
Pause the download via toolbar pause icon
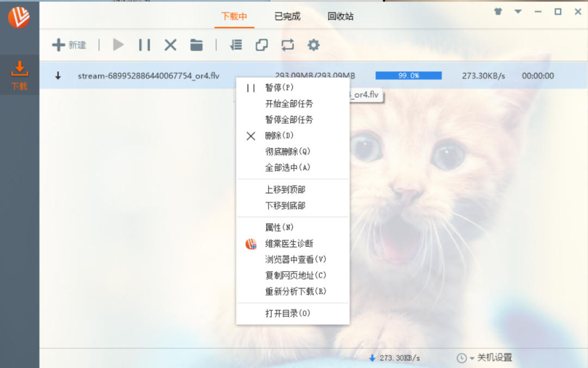click(x=144, y=45)
